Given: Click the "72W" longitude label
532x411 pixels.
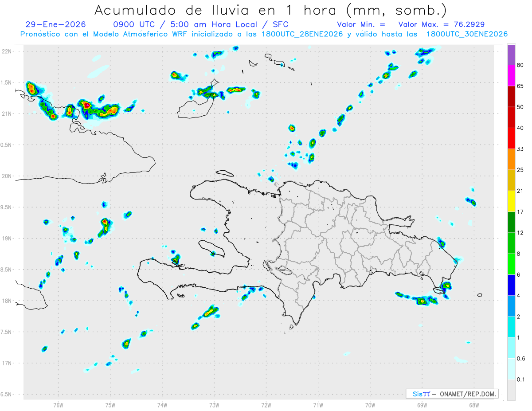Looking at the screenshot, I should point(266,405).
